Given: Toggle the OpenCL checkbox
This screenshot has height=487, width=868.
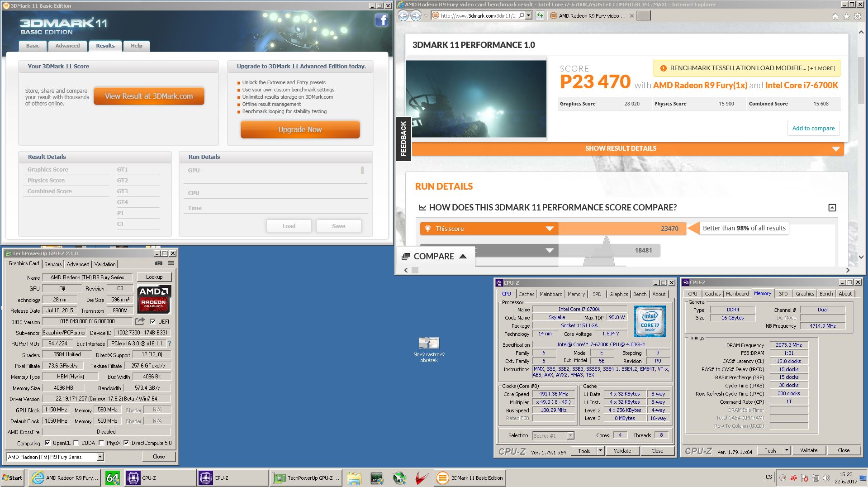Looking at the screenshot, I should (x=47, y=443).
